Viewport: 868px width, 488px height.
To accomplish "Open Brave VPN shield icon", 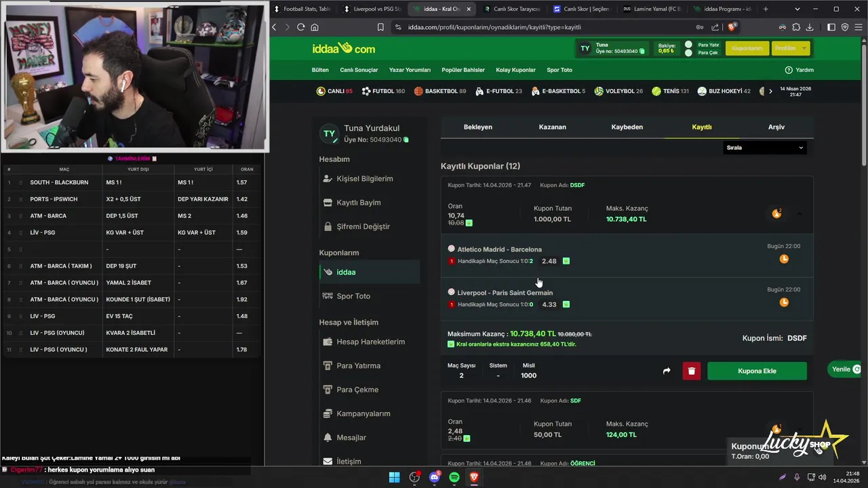I will click(845, 27).
